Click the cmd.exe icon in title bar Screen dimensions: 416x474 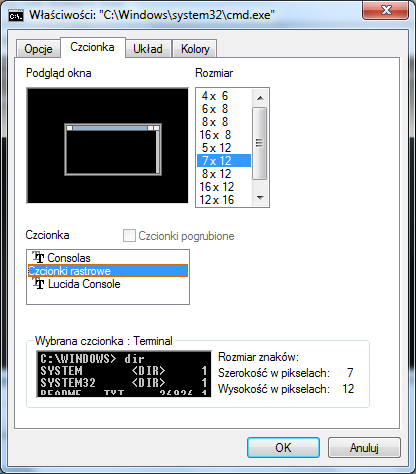point(16,15)
